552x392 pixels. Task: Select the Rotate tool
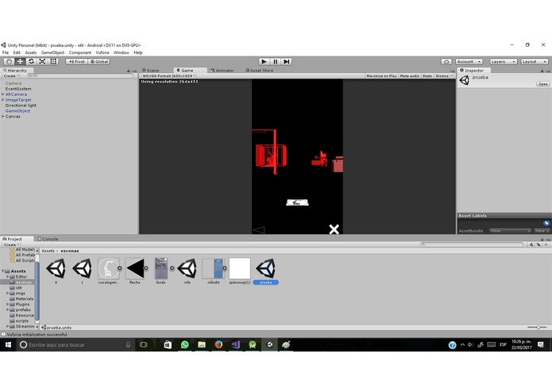pyautogui.click(x=31, y=62)
